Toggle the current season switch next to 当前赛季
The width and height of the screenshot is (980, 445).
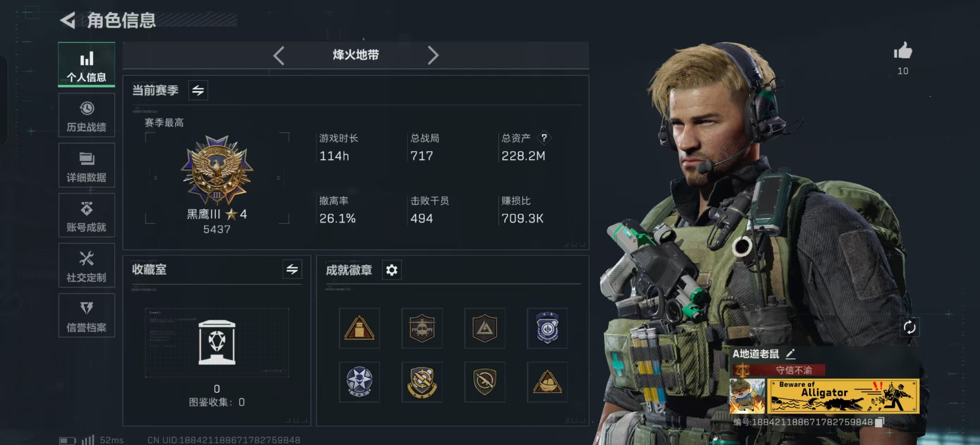(198, 90)
